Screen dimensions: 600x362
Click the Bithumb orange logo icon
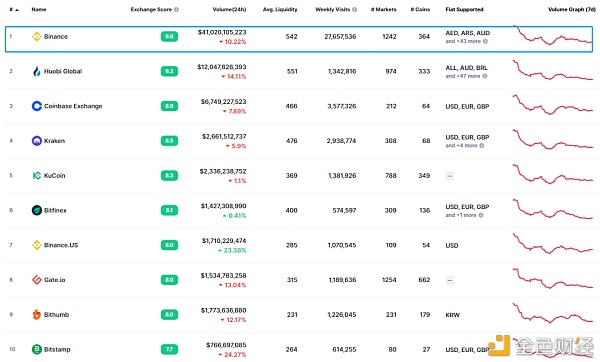pyautogui.click(x=37, y=315)
